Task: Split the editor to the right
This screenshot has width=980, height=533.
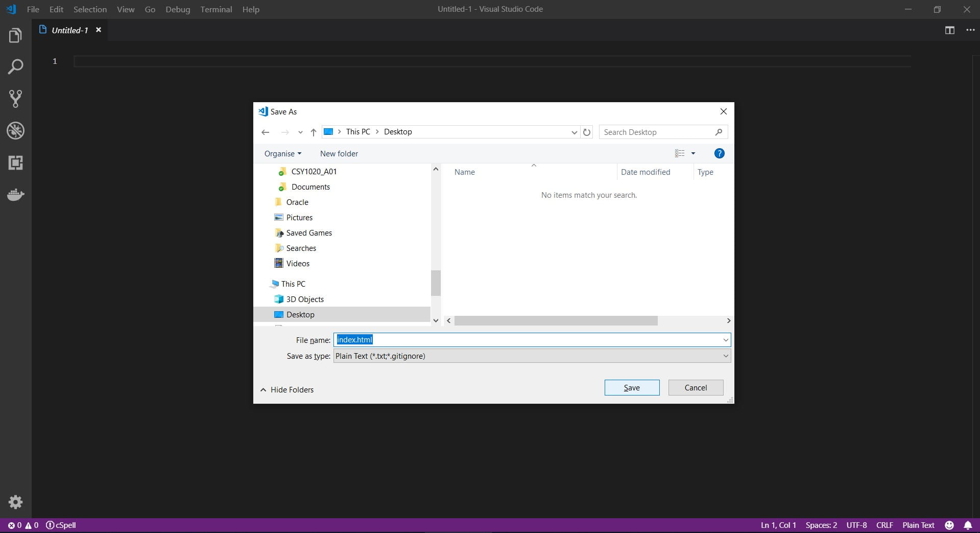Action: point(950,30)
